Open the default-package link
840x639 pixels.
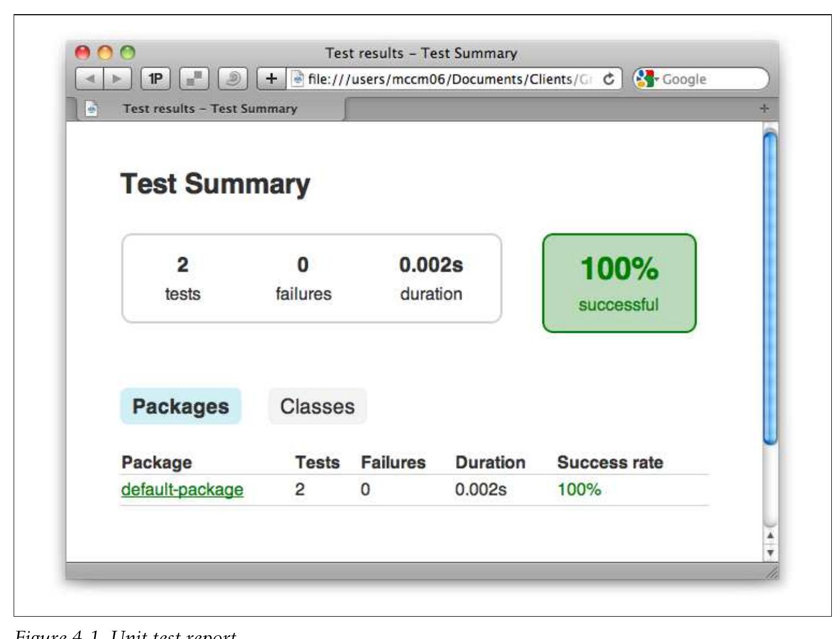pyautogui.click(x=182, y=489)
